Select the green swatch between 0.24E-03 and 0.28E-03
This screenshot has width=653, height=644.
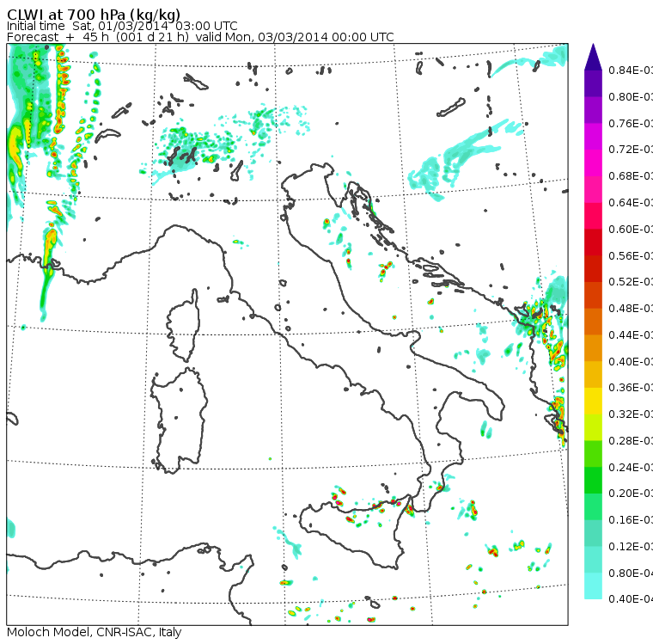pos(594,454)
